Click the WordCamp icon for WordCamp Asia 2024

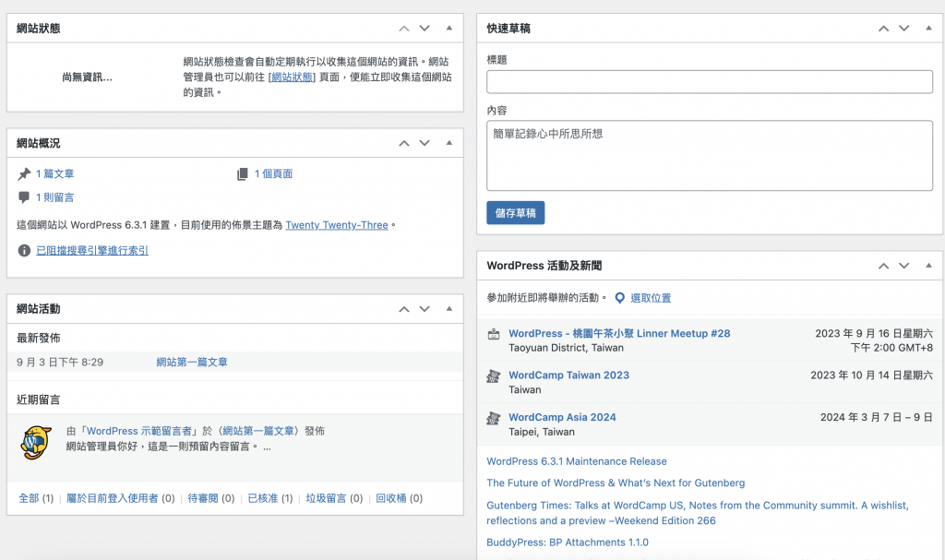(x=494, y=418)
